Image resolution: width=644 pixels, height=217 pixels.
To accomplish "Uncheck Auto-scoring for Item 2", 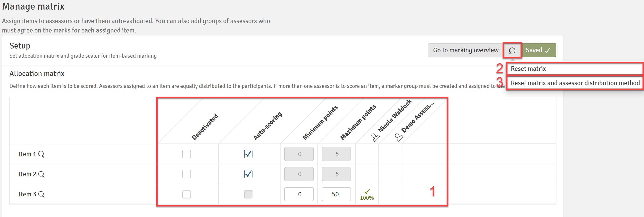I will pyautogui.click(x=248, y=174).
